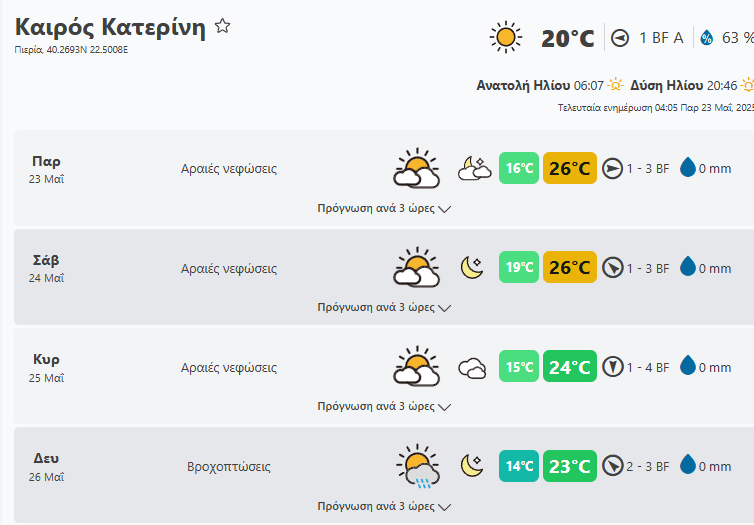The image size is (754, 525).
Task: Click Friday's partly cloudy day icon
Action: point(416,169)
